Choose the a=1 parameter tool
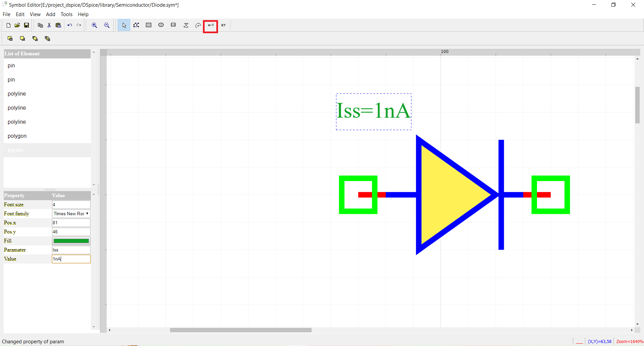Image resolution: width=644 pixels, height=346 pixels. (211, 25)
